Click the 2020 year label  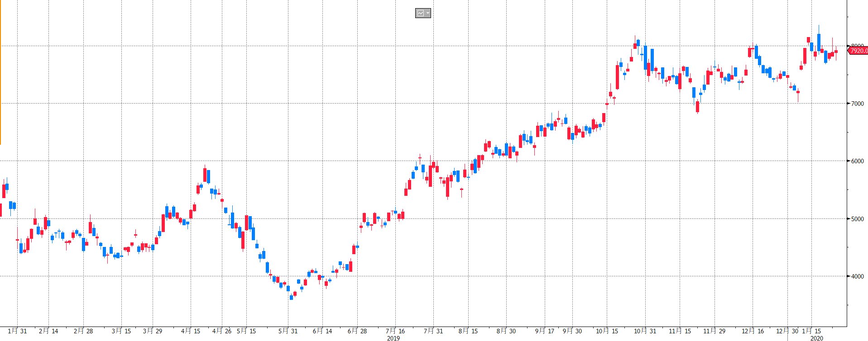816,338
